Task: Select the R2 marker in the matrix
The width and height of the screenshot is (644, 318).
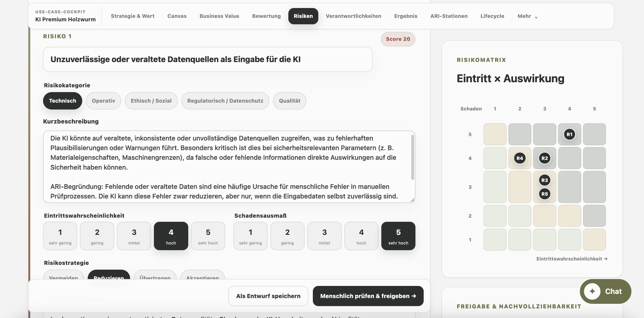Action: (x=545, y=158)
